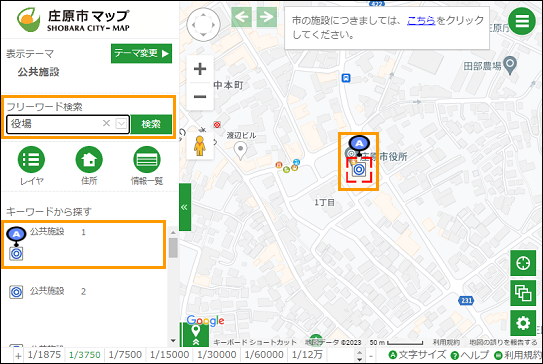Image resolution: width=543 pixels, height=364 pixels.
Task: Click the scale list spinner arrows
Action: point(359,356)
